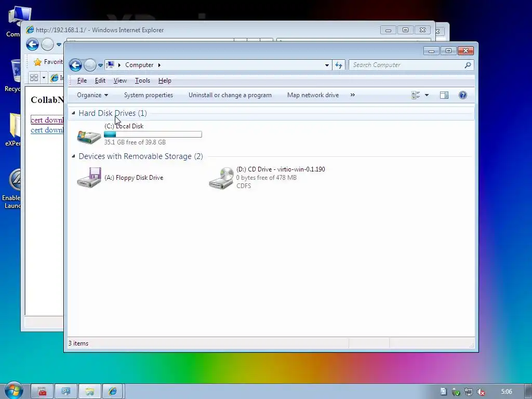Image resolution: width=532 pixels, height=399 pixels.
Task: Minimize the Computer Explorer window
Action: (431, 51)
